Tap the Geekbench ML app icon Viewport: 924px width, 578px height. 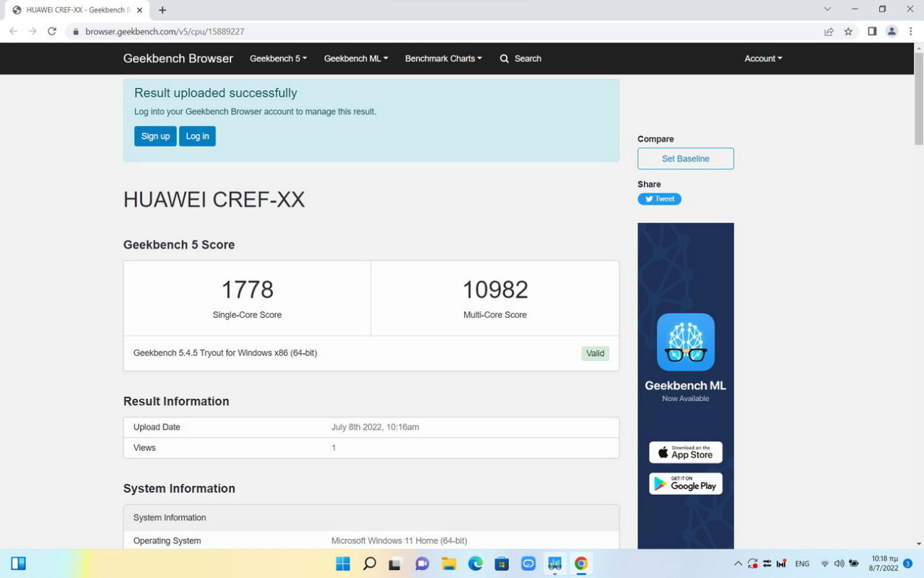pyautogui.click(x=685, y=342)
